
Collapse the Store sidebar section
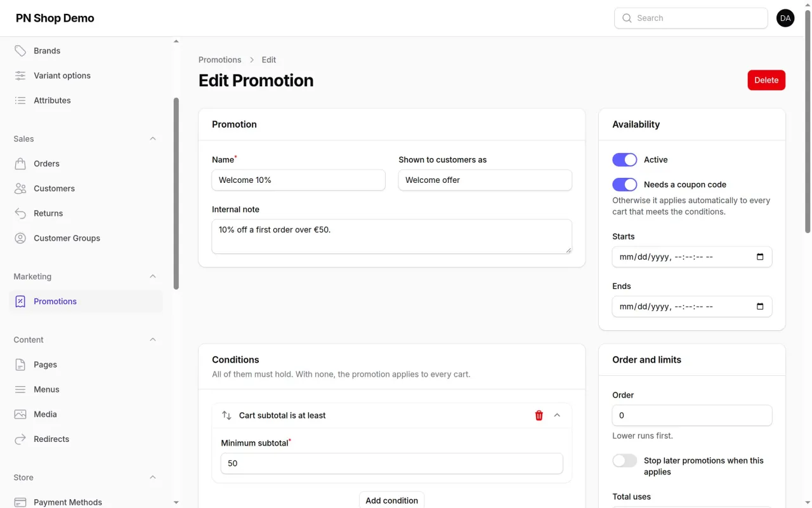coord(153,478)
